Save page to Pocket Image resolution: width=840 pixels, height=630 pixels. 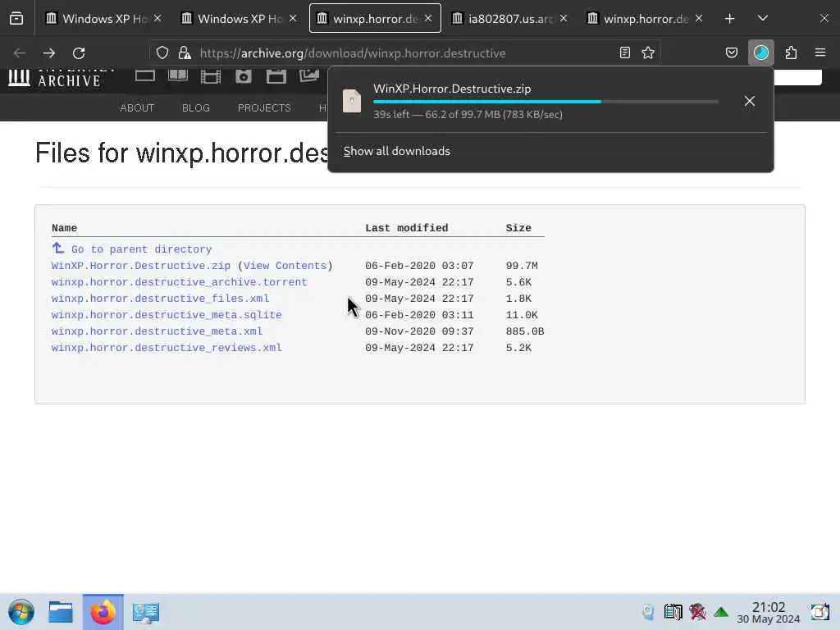[x=731, y=52]
